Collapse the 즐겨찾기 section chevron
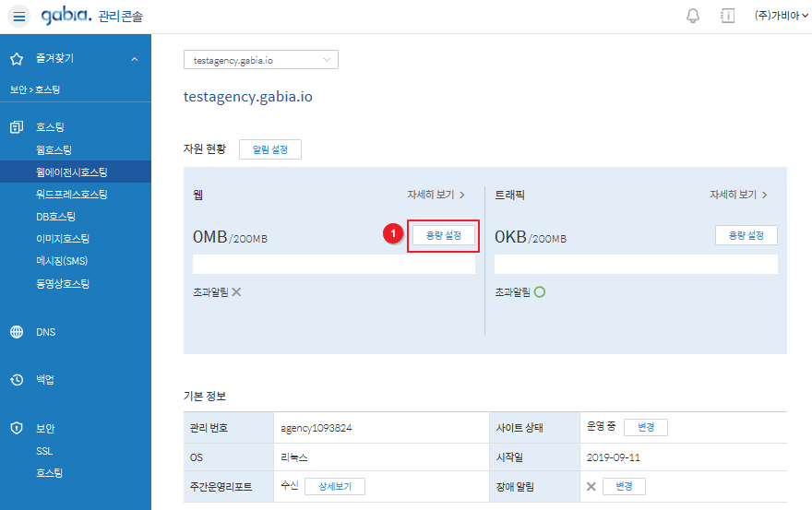This screenshot has height=510, width=812. (x=135, y=59)
